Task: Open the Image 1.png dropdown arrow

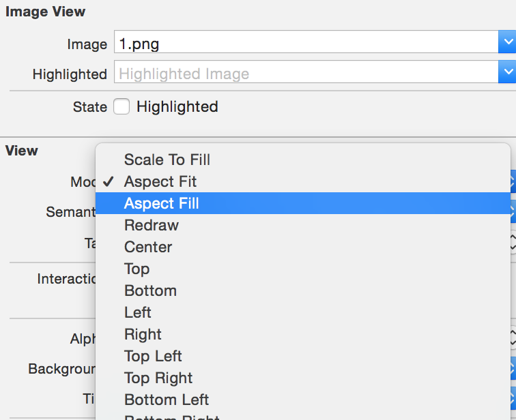Action: [507, 44]
